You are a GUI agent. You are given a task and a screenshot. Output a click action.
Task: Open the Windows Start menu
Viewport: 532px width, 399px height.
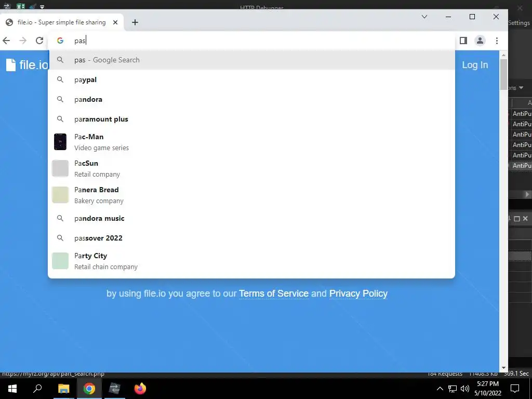pos(12,389)
